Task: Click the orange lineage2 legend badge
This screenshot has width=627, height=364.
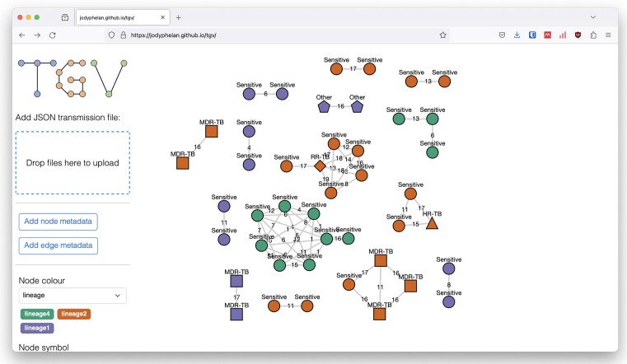Action: pos(73,314)
